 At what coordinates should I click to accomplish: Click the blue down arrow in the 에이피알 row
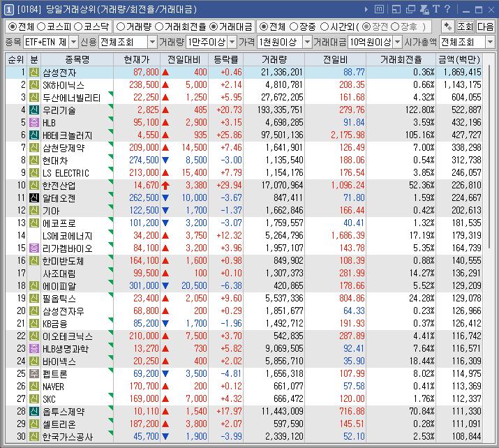click(165, 285)
